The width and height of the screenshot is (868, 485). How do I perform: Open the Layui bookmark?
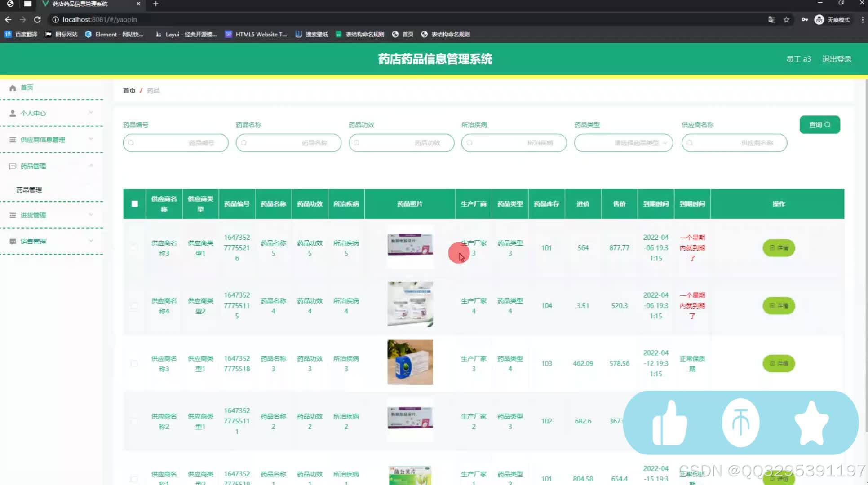click(186, 34)
